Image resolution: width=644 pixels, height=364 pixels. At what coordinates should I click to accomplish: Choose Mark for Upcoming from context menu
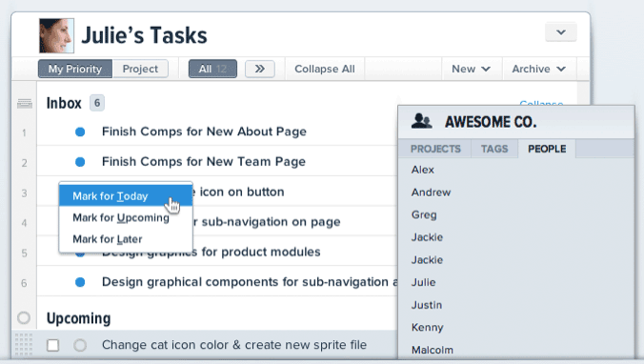pos(126,217)
